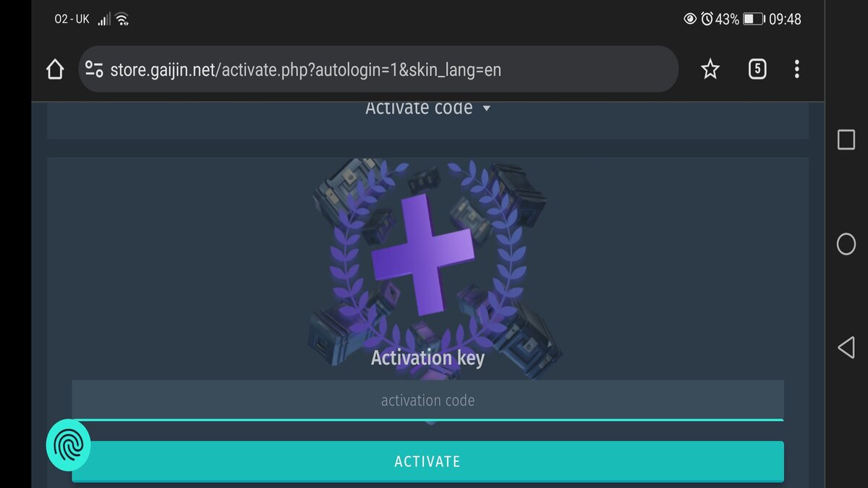Tap the mobile signal bars icon
The image size is (868, 488).
(x=104, y=19)
